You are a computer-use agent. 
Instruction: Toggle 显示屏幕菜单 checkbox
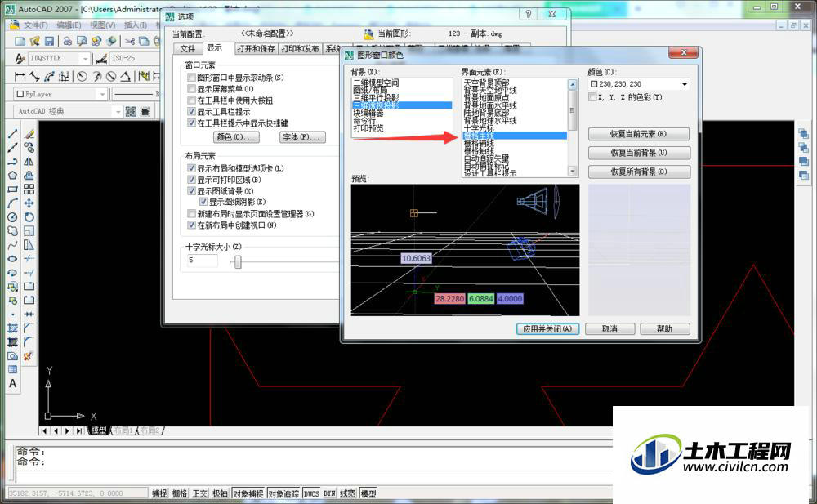[x=192, y=89]
